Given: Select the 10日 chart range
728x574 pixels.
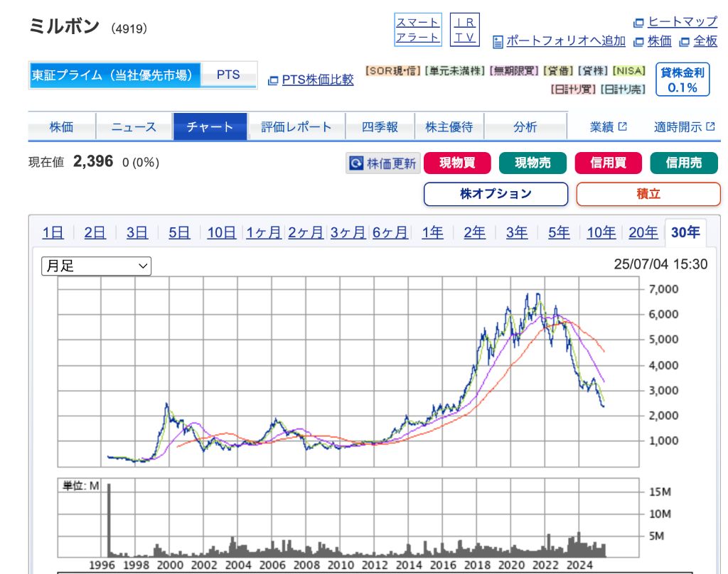Looking at the screenshot, I should click(222, 232).
